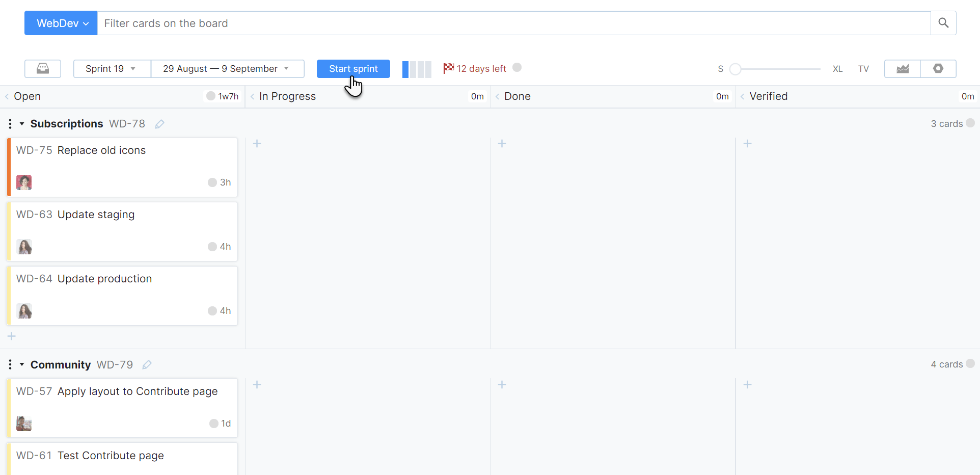Collapse the Verified column
Image resolution: width=980 pixels, height=475 pixels.
click(x=743, y=96)
